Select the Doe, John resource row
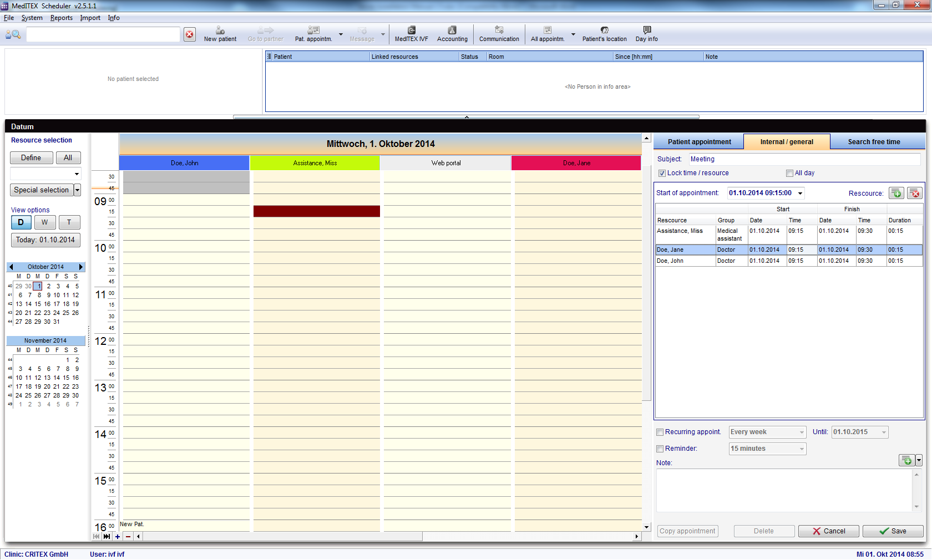The width and height of the screenshot is (932, 560). coord(789,261)
